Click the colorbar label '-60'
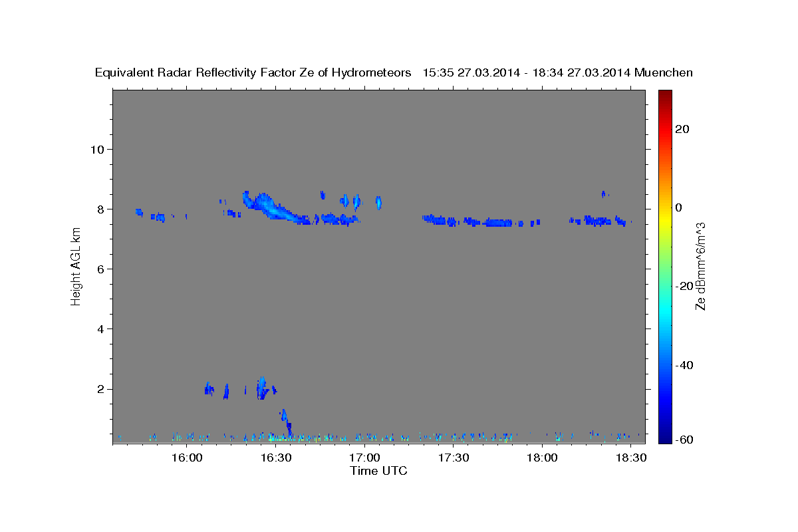 click(684, 440)
